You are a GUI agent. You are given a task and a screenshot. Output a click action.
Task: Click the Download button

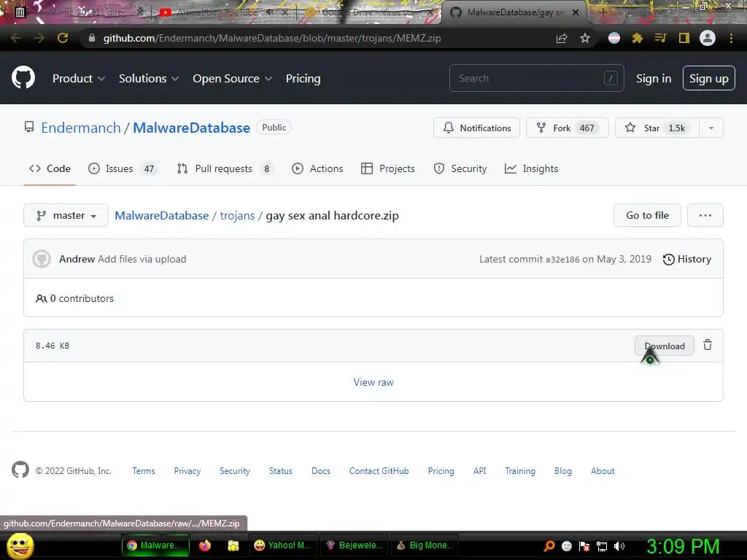point(664,346)
